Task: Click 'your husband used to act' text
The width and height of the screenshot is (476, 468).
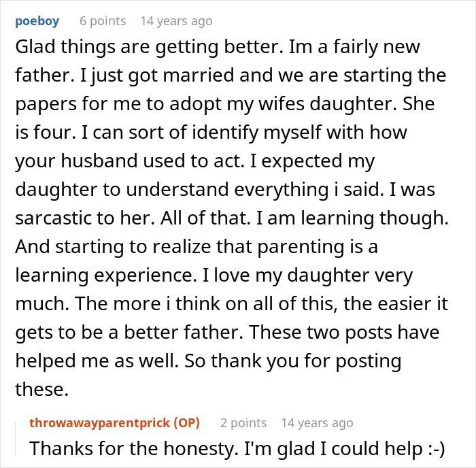Action: pyautogui.click(x=130, y=161)
